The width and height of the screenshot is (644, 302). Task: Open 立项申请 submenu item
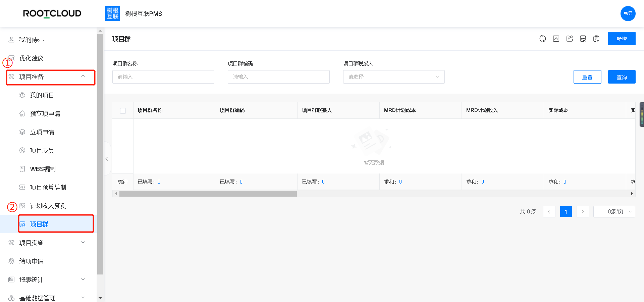48,132
